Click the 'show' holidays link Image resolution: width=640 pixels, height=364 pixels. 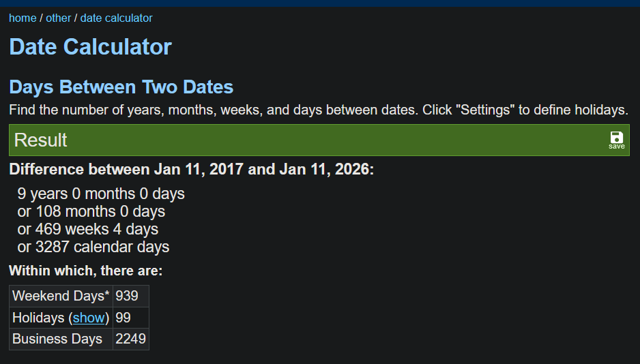(x=89, y=318)
